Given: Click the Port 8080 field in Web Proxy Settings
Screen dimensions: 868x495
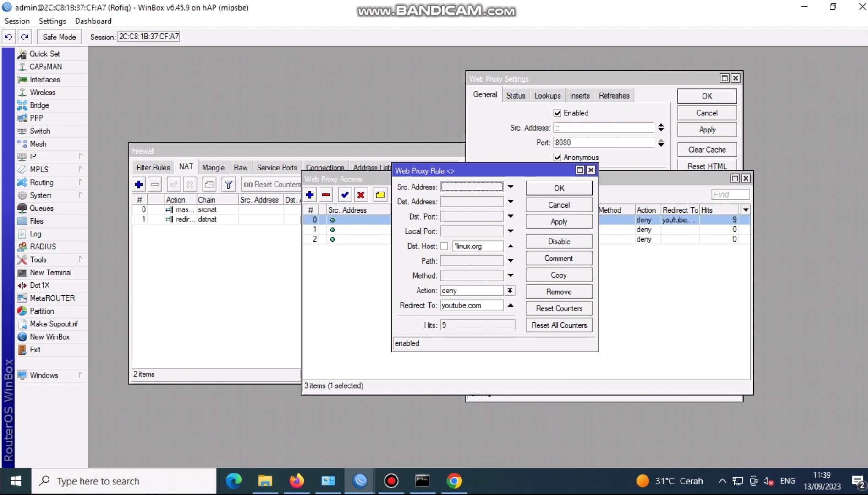Looking at the screenshot, I should (603, 143).
